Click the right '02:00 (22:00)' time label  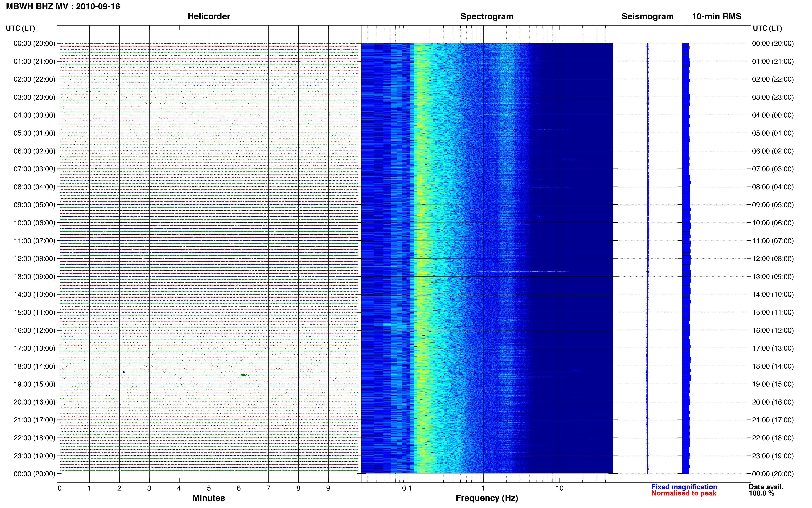coord(773,79)
